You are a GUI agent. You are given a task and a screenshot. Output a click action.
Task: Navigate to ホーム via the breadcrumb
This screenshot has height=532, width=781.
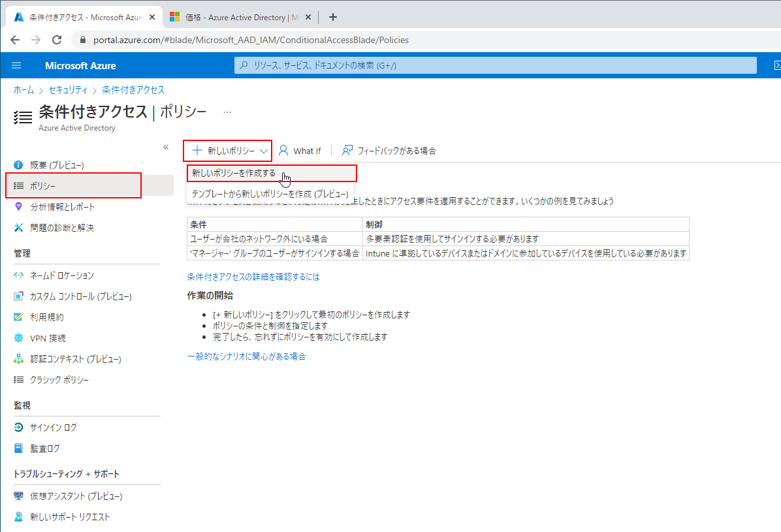[x=24, y=90]
